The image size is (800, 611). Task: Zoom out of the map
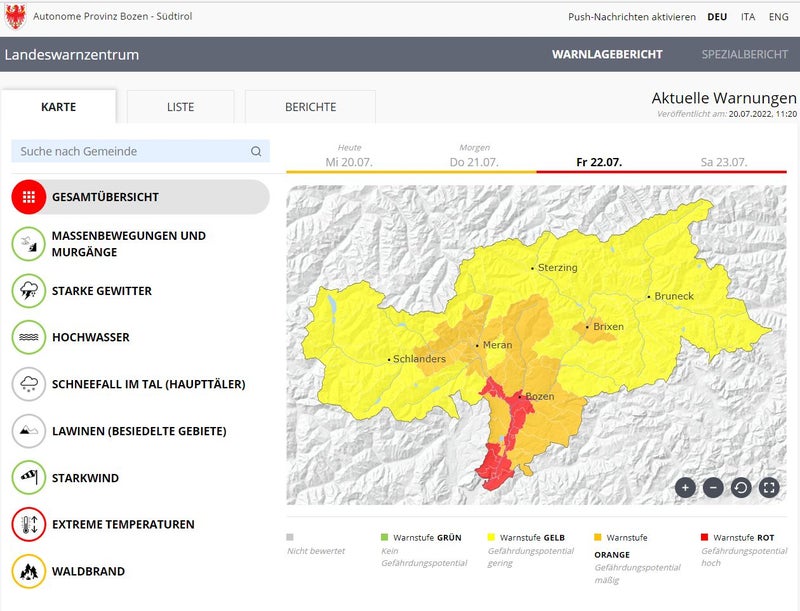(x=713, y=488)
